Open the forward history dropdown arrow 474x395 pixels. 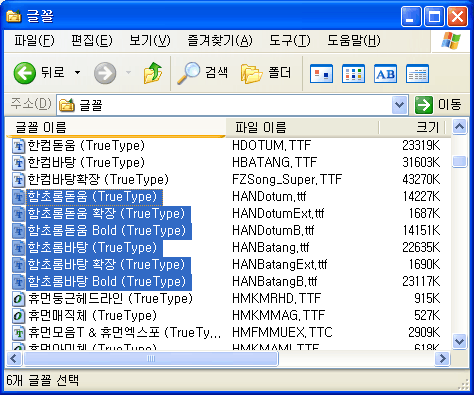tap(128, 73)
